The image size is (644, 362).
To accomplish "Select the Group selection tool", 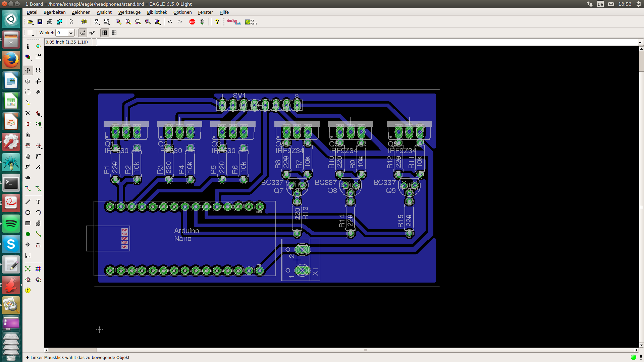I will [28, 92].
